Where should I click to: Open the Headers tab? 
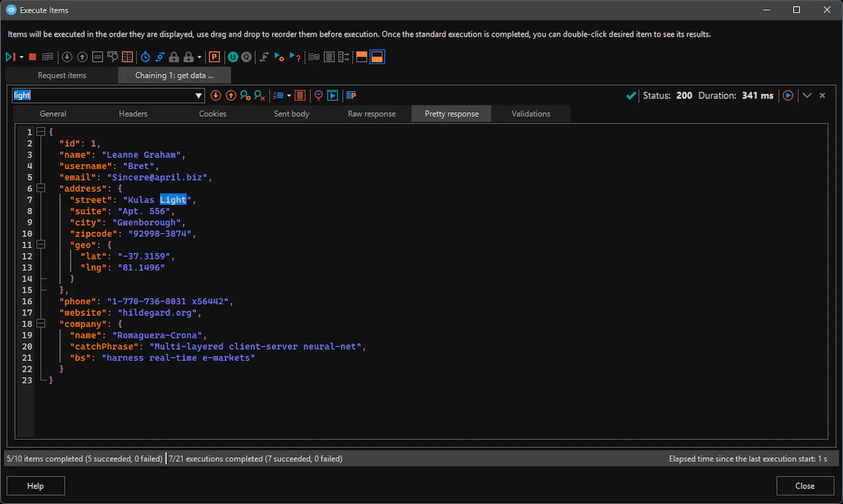pyautogui.click(x=133, y=114)
